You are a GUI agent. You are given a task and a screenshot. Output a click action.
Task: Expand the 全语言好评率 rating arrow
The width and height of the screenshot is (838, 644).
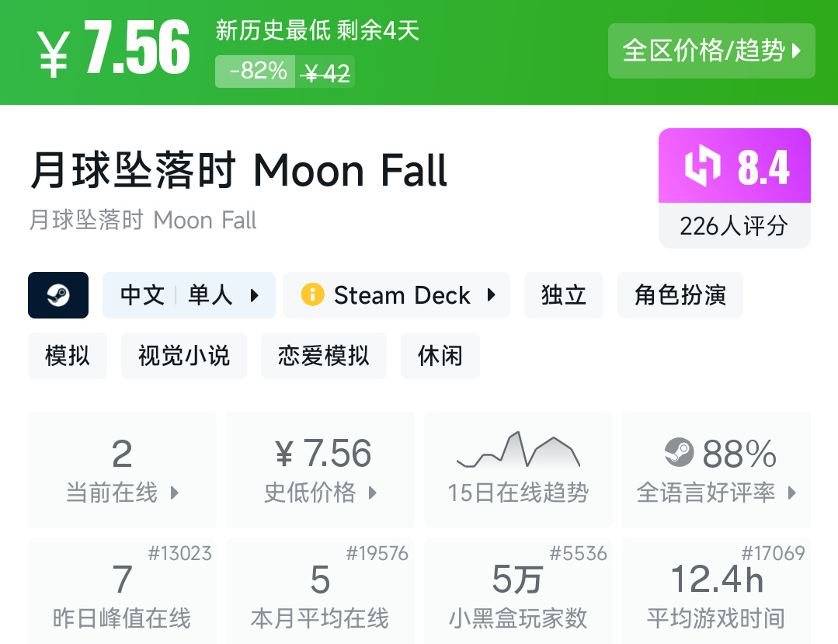point(792,493)
